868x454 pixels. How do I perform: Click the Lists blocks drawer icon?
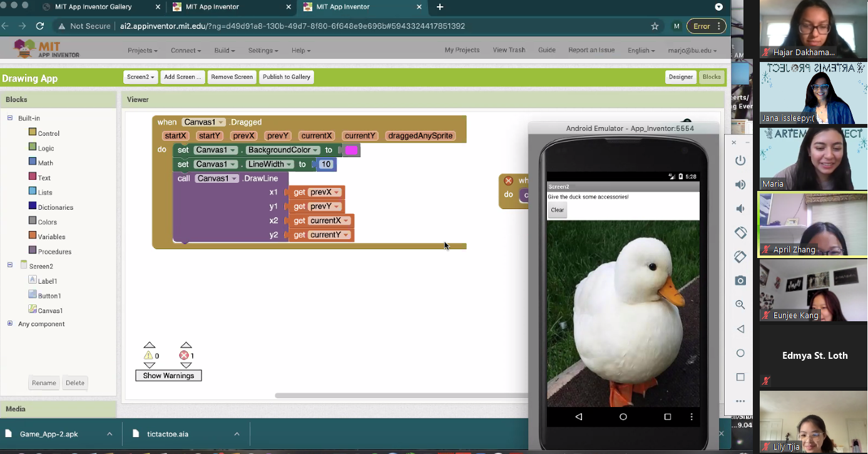(x=33, y=191)
